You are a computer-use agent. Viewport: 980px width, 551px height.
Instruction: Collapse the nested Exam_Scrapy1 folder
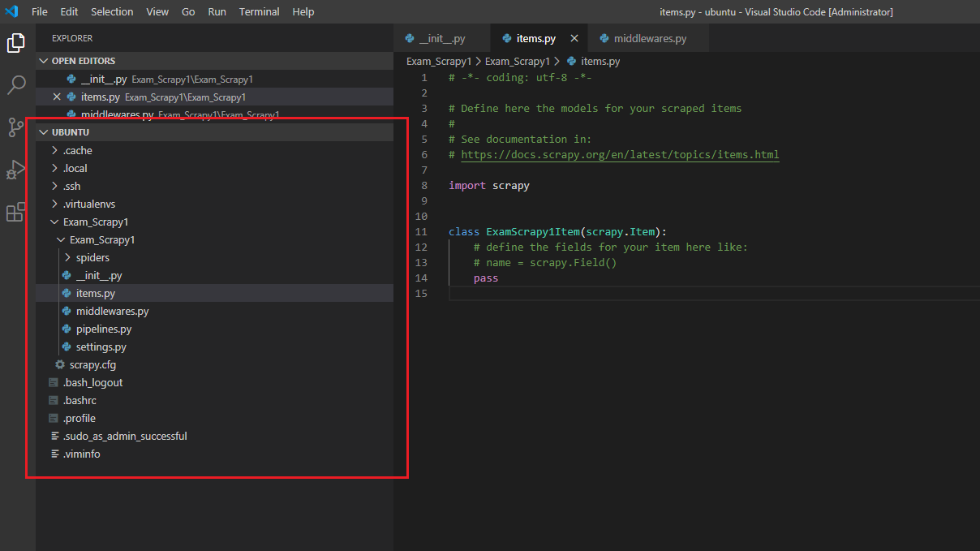tap(61, 240)
